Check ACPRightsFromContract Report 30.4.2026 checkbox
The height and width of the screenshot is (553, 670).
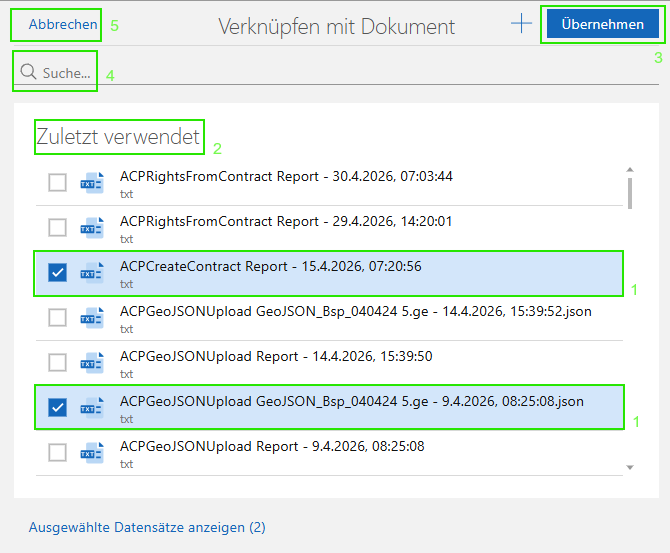[57, 182]
